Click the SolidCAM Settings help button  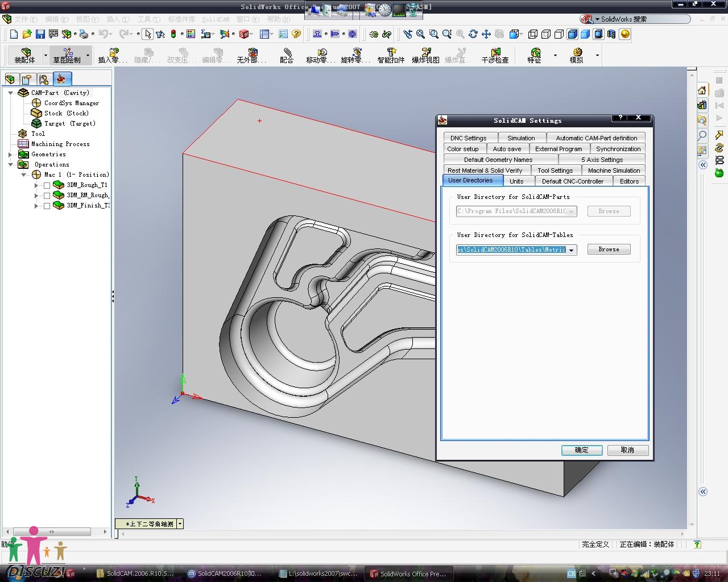point(620,118)
